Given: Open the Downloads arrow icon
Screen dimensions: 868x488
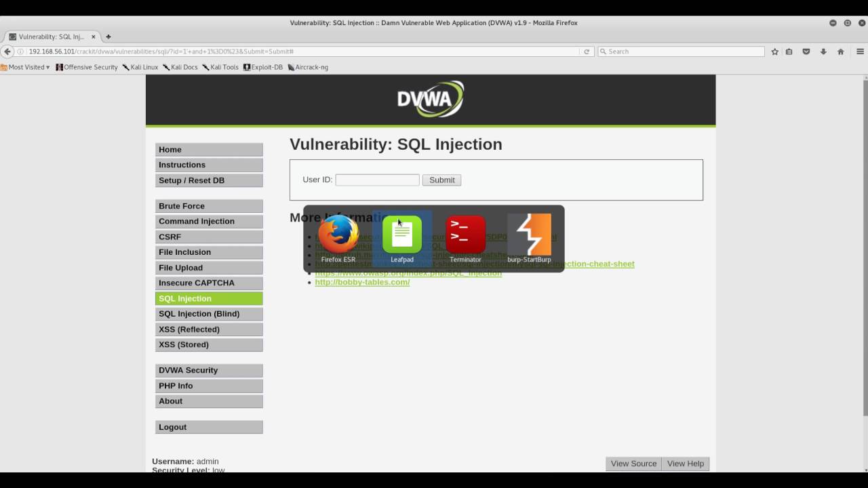Looking at the screenshot, I should click(x=823, y=52).
